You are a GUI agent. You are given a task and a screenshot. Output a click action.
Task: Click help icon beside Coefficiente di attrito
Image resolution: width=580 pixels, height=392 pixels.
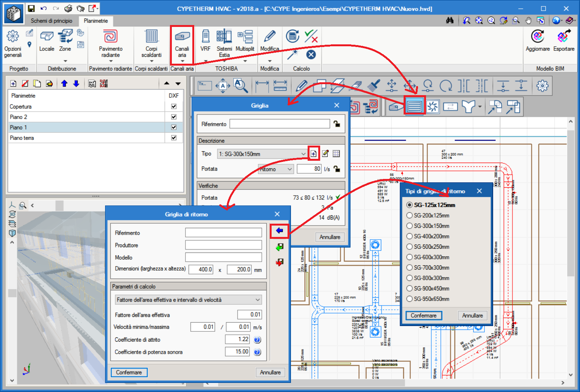[x=257, y=340]
